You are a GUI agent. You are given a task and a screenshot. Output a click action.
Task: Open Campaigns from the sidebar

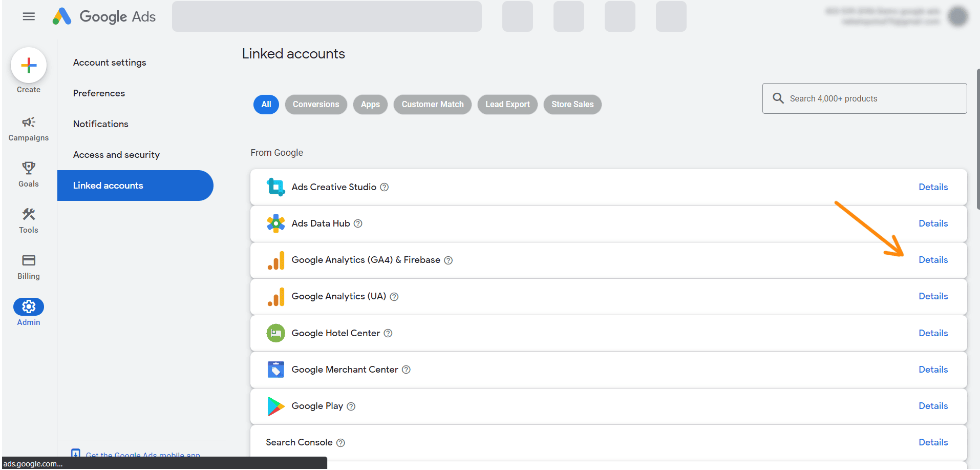coord(29,129)
